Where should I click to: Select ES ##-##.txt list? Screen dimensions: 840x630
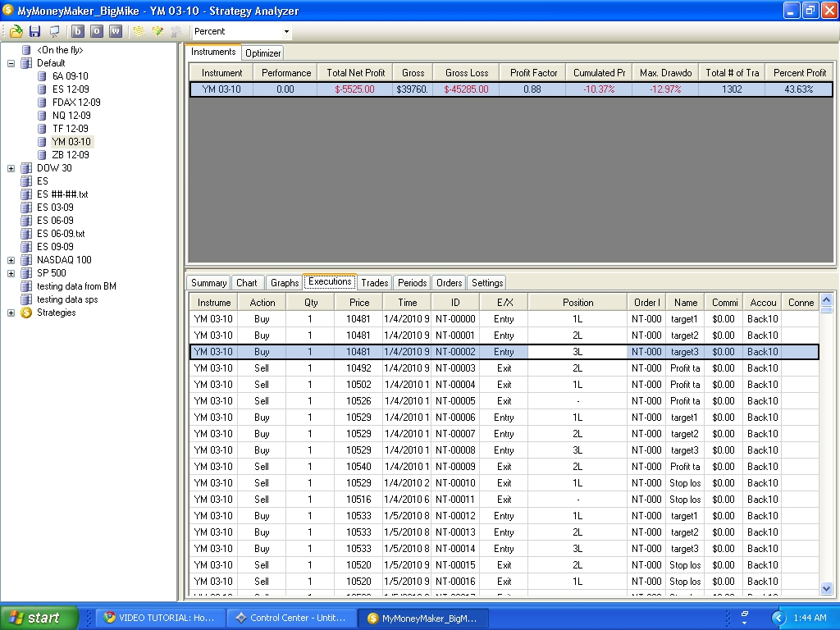[62, 194]
